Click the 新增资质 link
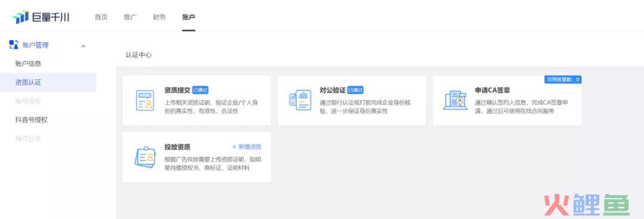The image size is (644, 219). pyautogui.click(x=247, y=147)
